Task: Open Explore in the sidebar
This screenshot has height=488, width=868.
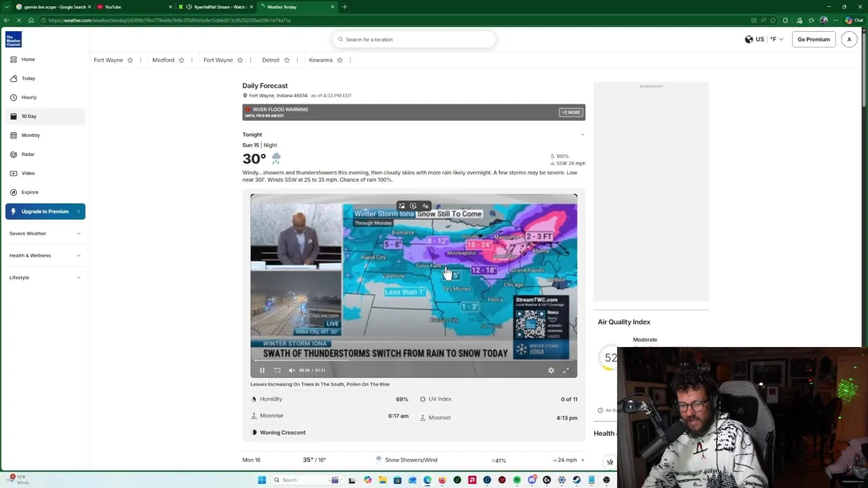Action: pos(45,192)
